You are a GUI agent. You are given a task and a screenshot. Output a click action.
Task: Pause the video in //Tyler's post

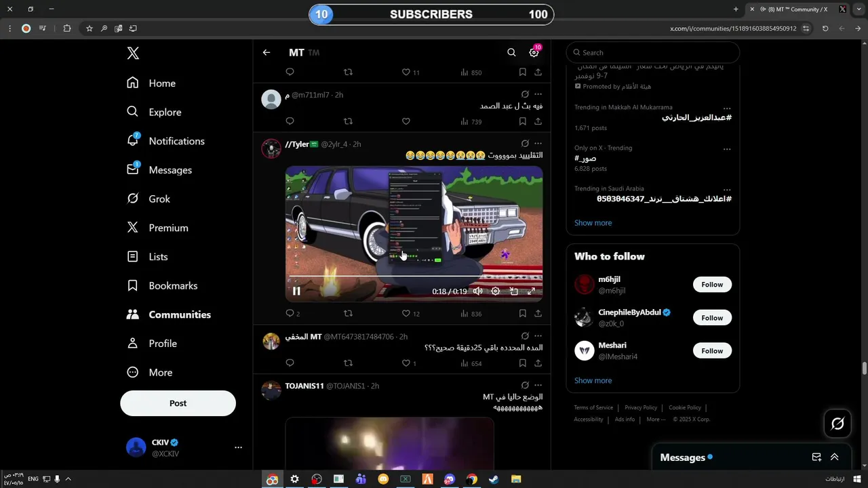pyautogui.click(x=296, y=291)
